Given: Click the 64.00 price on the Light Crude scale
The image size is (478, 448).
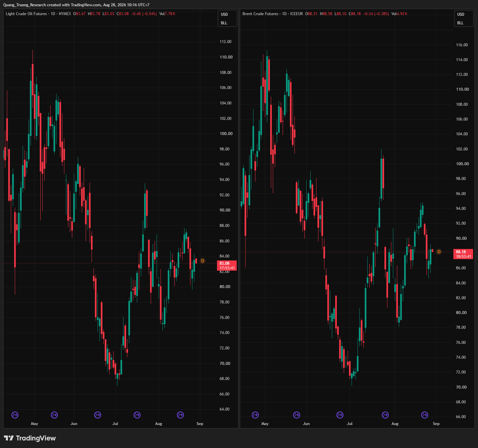Looking at the screenshot, I should click(x=225, y=409).
